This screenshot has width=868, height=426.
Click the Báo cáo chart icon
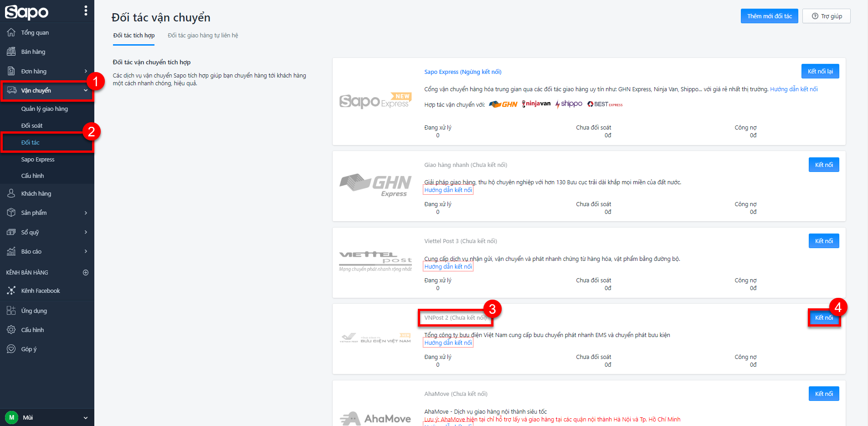(11, 251)
